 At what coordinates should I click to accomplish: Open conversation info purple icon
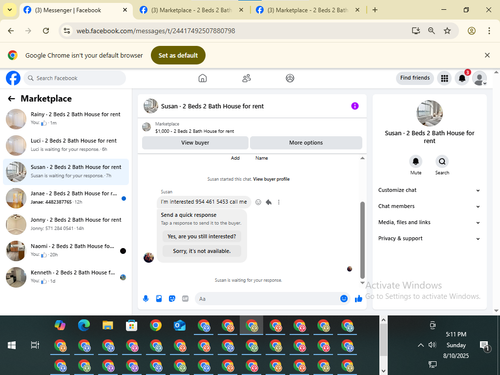(x=355, y=106)
